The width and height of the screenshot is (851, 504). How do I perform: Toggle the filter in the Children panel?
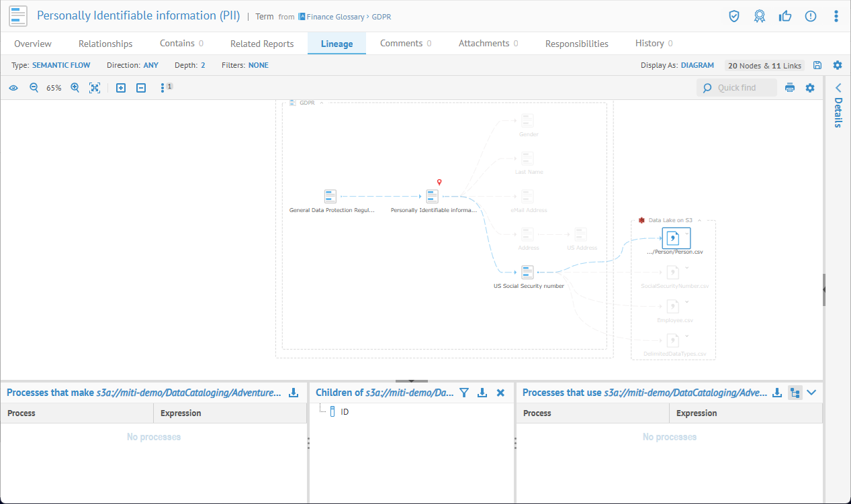(x=463, y=393)
